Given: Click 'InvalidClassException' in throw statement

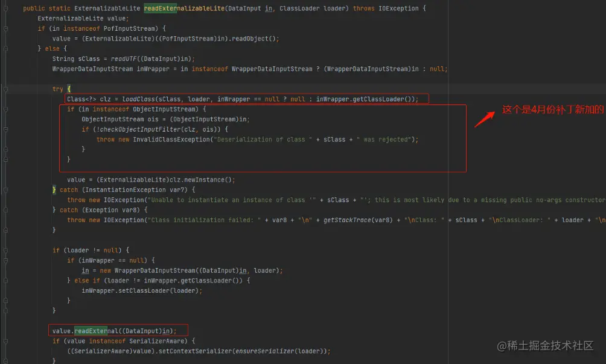Looking at the screenshot, I should tap(171, 139).
